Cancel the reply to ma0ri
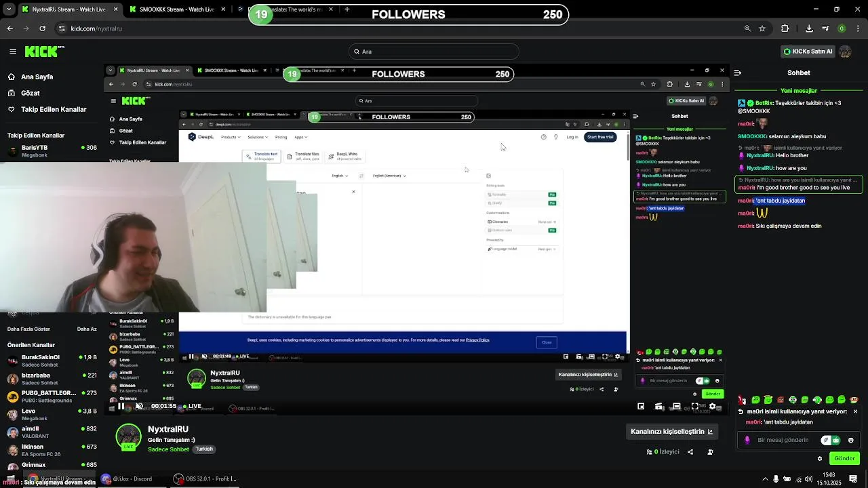 (855, 411)
